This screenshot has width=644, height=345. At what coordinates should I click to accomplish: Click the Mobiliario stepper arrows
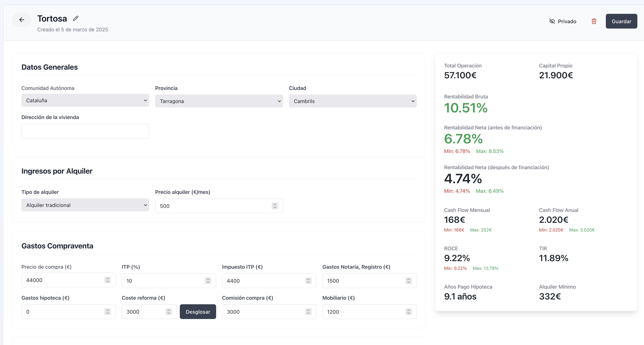408,311
